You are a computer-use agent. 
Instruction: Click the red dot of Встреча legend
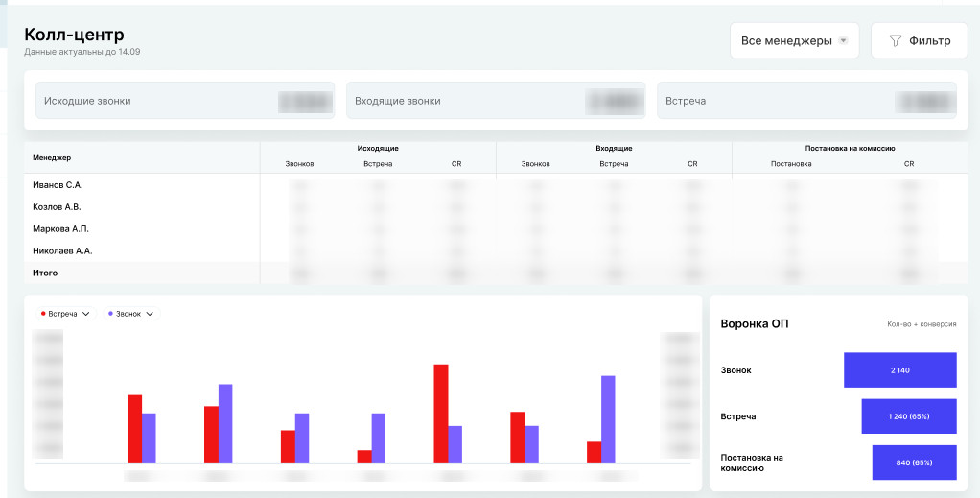(x=43, y=314)
